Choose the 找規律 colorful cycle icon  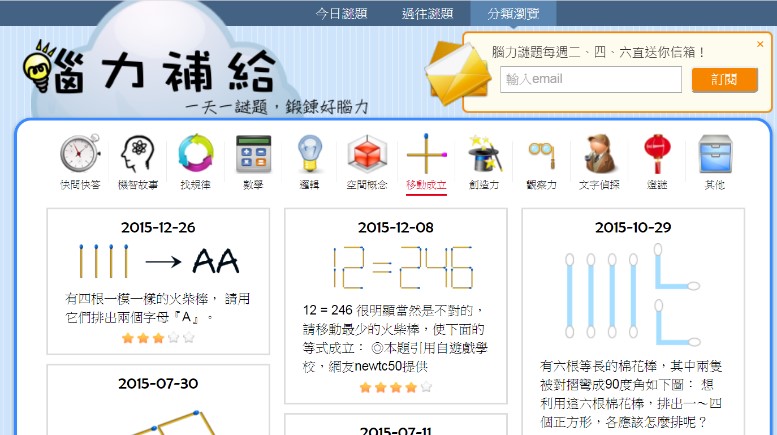[195, 156]
